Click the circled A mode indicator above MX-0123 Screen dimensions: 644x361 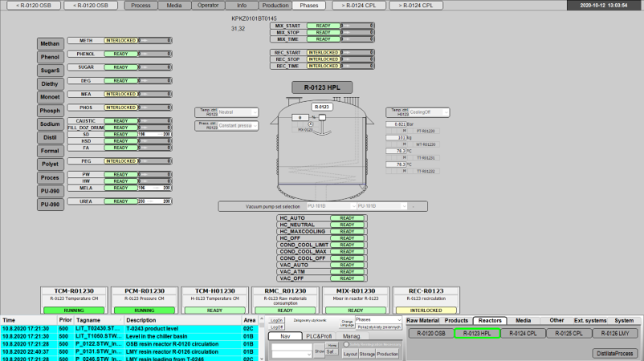tap(309, 124)
